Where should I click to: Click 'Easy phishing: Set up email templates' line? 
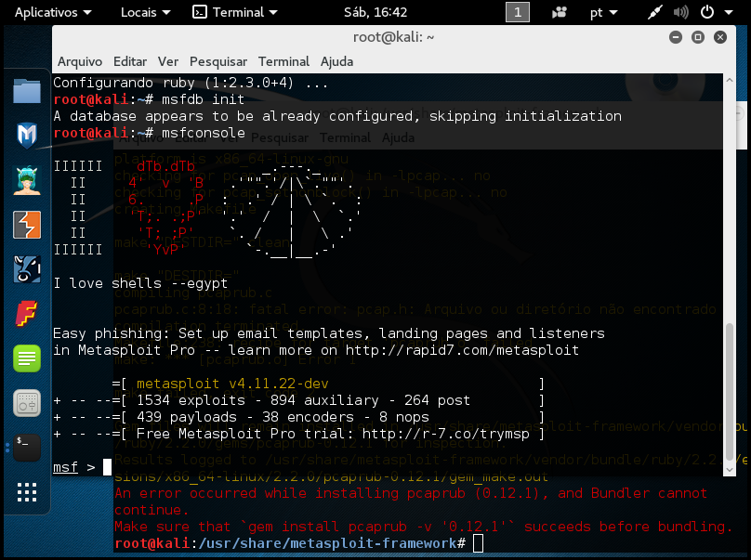(x=329, y=333)
